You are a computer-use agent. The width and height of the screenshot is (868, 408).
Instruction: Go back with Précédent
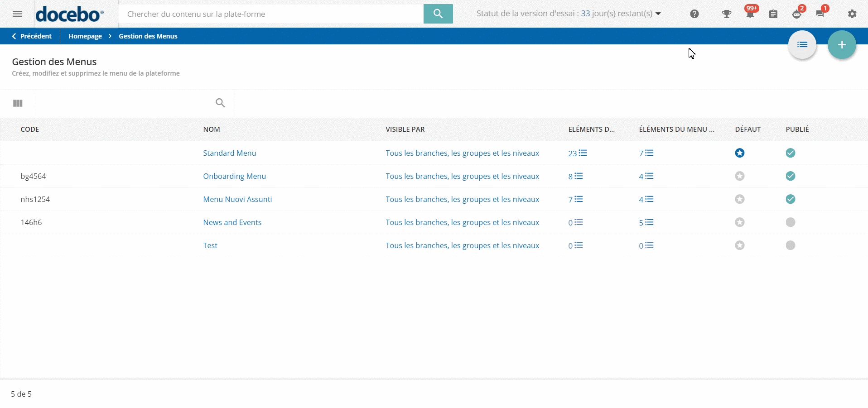32,36
